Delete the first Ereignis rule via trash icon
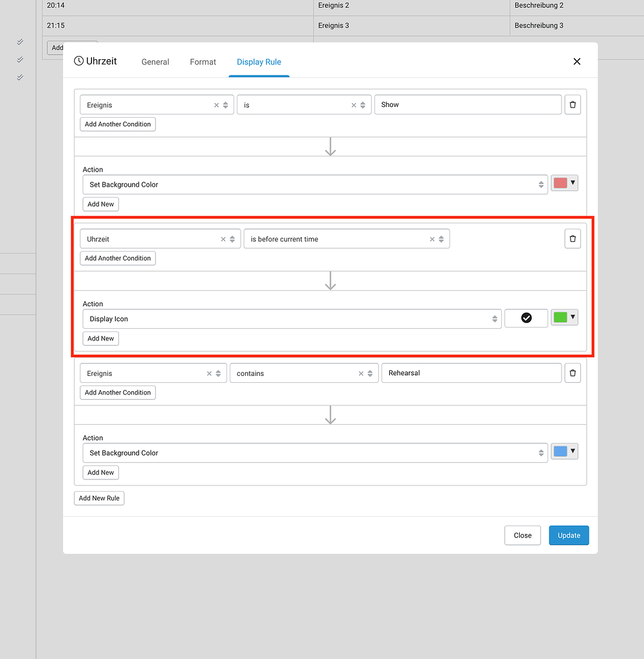Image resolution: width=644 pixels, height=659 pixels. tap(573, 104)
